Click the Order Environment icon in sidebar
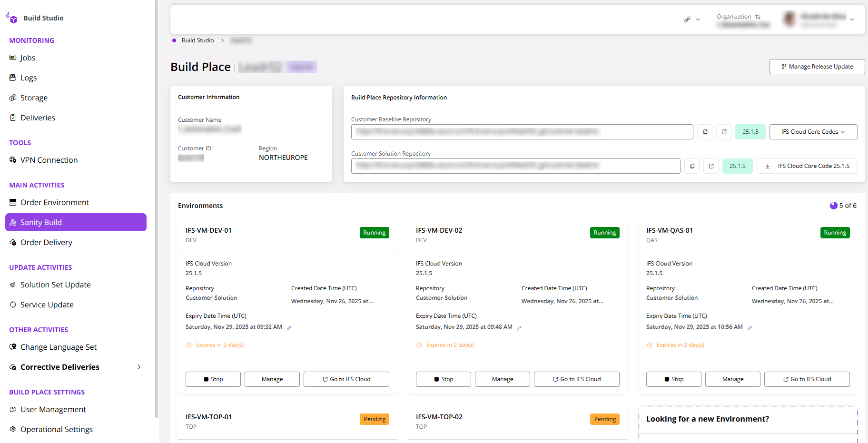 13,202
